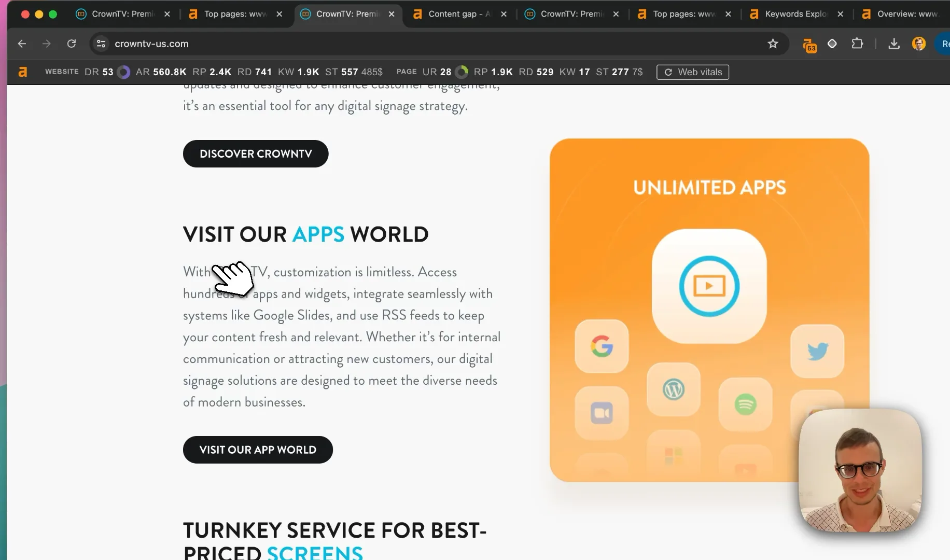This screenshot has height=560, width=950.
Task: Reload the crowntv-us.com page
Action: click(72, 44)
